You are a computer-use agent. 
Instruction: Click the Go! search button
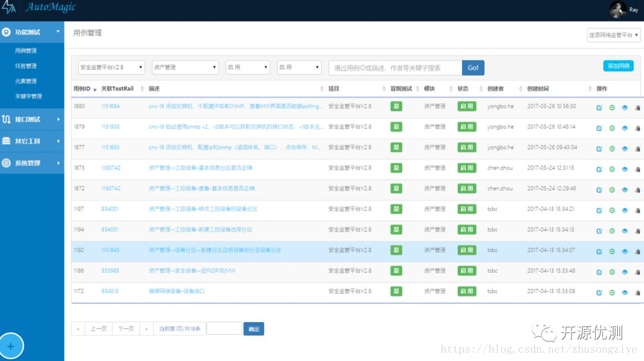pos(473,68)
